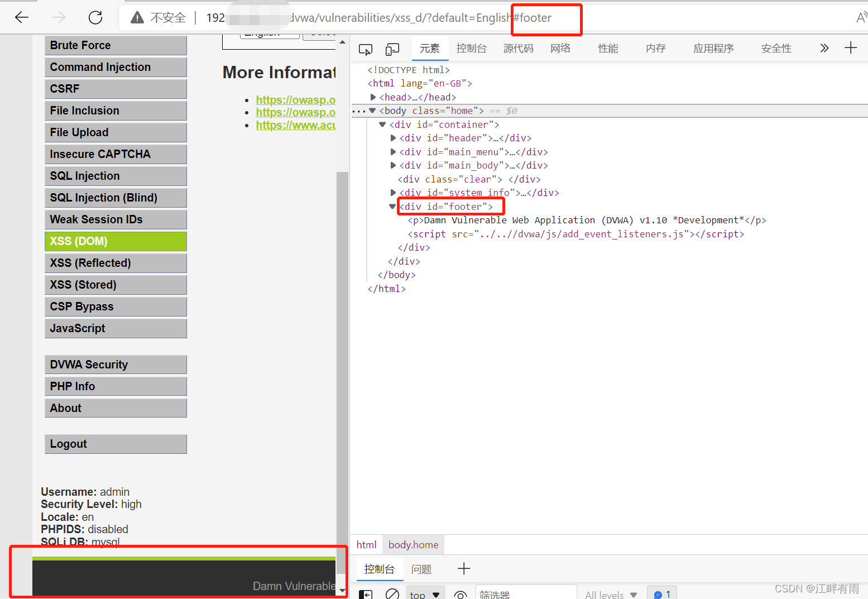Open the About page
Viewport: 868px width, 599px height.
click(116, 408)
